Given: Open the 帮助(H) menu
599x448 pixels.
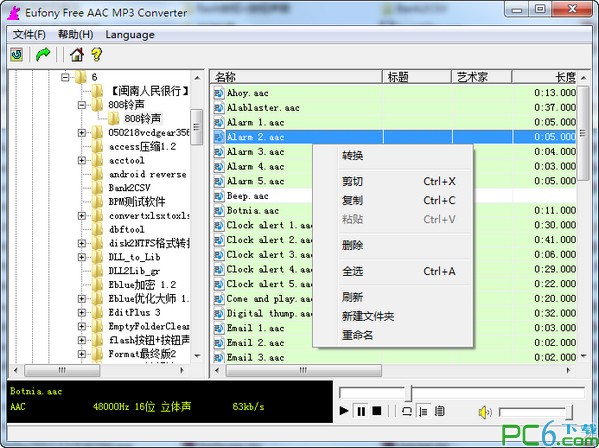Looking at the screenshot, I should pos(75,35).
